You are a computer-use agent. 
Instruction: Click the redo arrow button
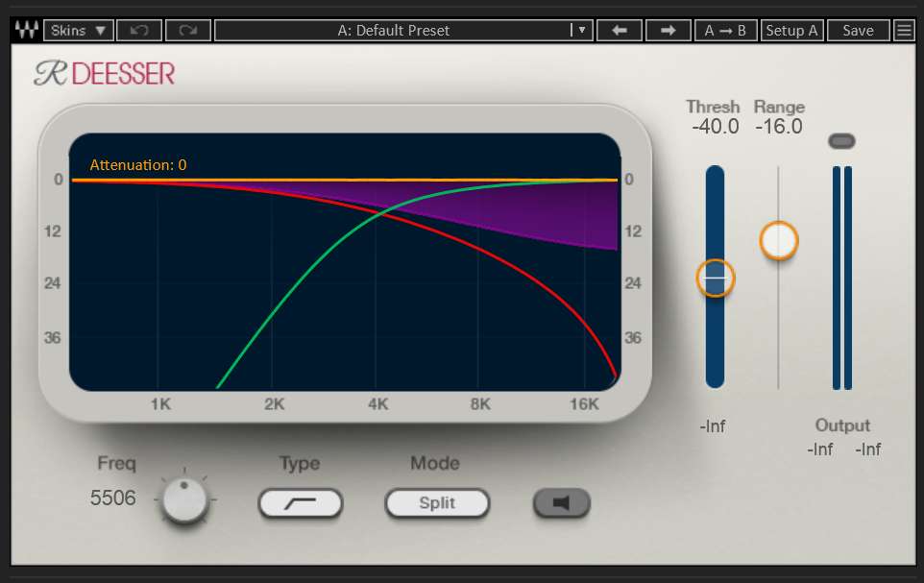point(187,30)
